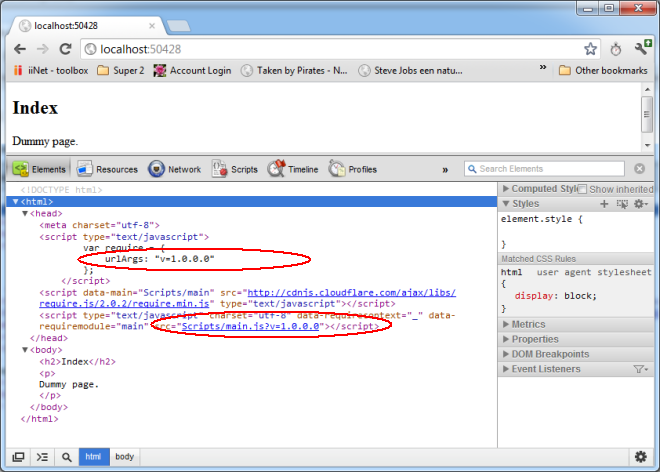
Task: Close the localhost:50428 tab
Action: (152, 26)
